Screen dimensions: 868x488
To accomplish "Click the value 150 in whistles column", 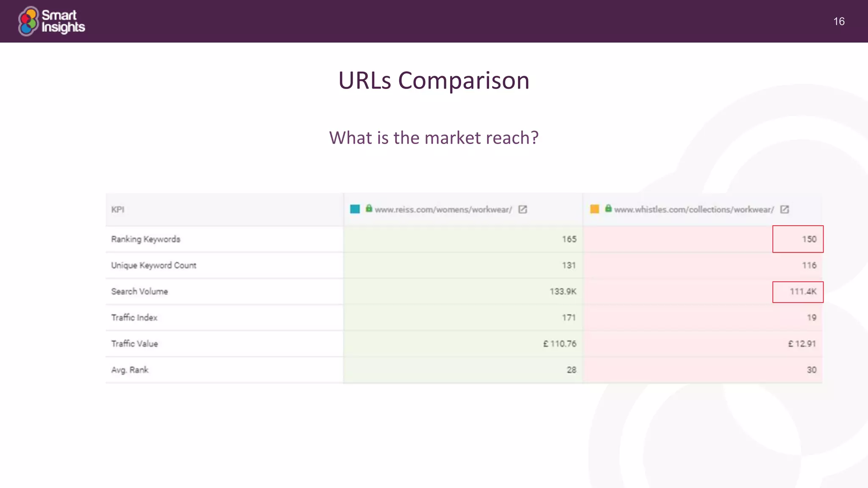I will [x=809, y=239].
